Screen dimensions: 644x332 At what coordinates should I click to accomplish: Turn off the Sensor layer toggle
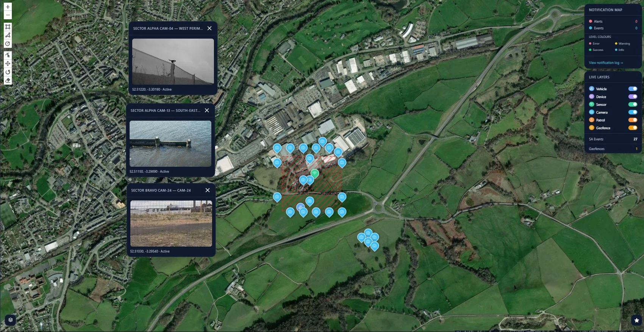(633, 104)
